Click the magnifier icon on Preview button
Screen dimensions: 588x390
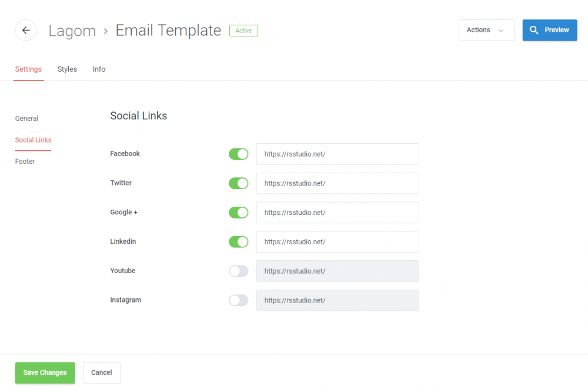click(x=534, y=30)
